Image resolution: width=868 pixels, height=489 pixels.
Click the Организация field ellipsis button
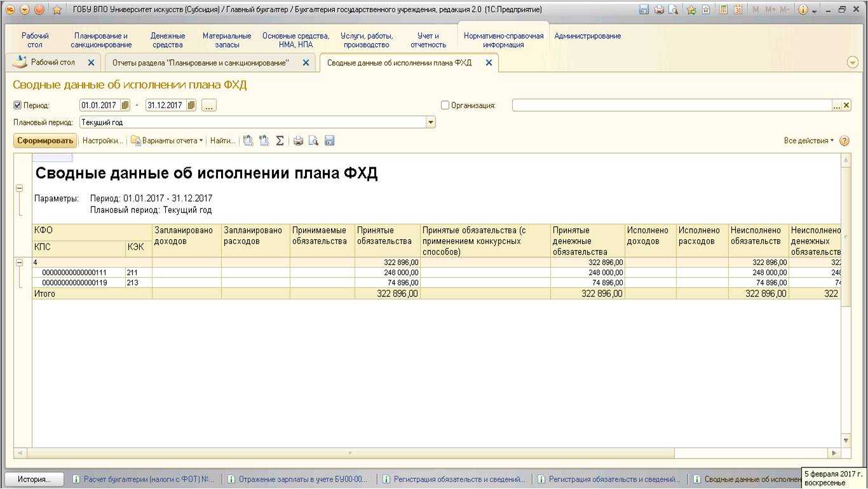[x=837, y=106]
